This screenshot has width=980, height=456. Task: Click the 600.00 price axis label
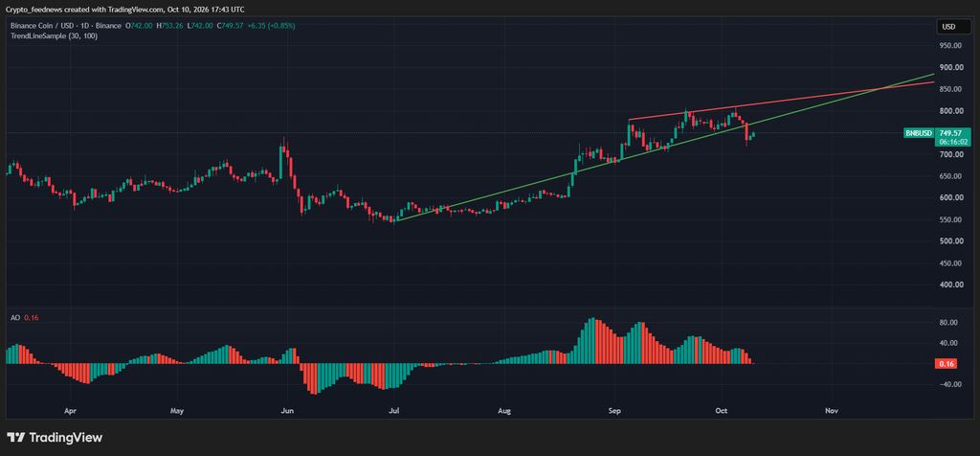pyautogui.click(x=950, y=197)
